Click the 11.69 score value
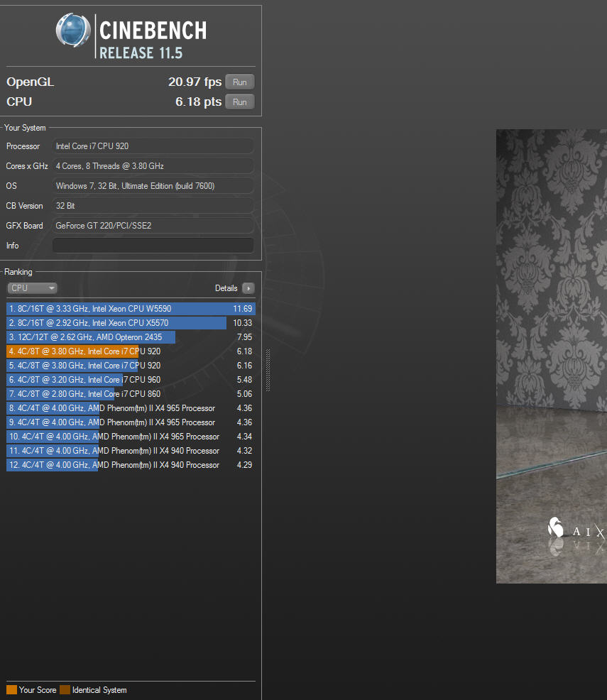 [242, 309]
